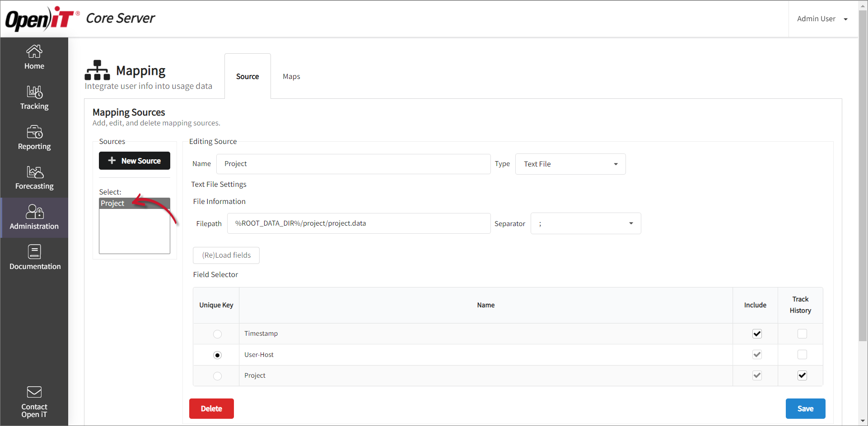Click the New Source button

(135, 161)
